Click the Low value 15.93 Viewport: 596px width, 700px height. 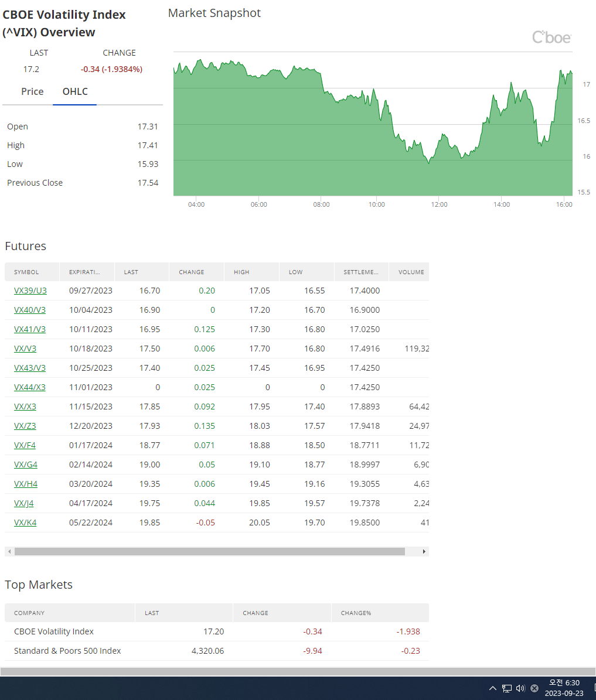click(148, 164)
